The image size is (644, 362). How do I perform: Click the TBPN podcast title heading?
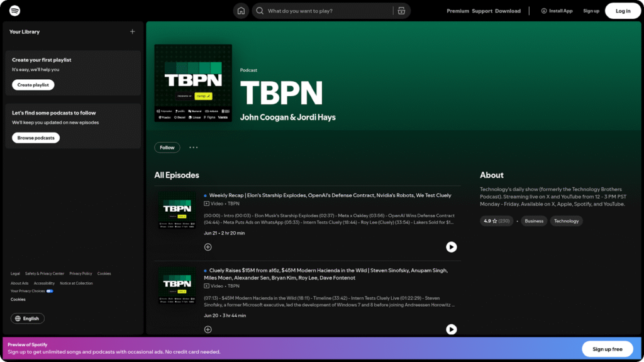coord(281,93)
